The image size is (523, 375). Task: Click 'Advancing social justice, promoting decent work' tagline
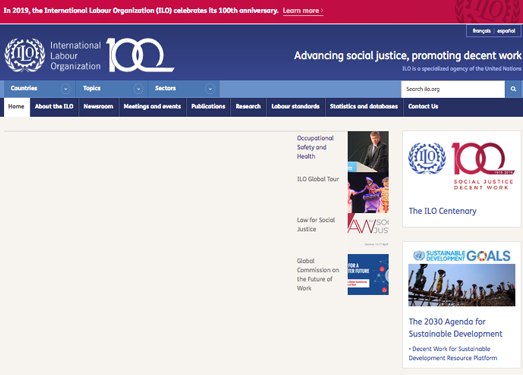click(x=408, y=56)
